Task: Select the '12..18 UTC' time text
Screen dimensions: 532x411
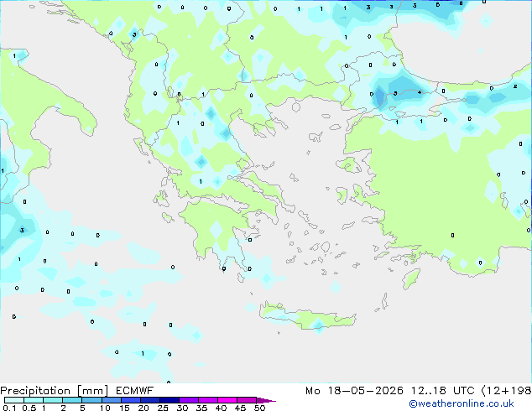Action: click(x=442, y=391)
